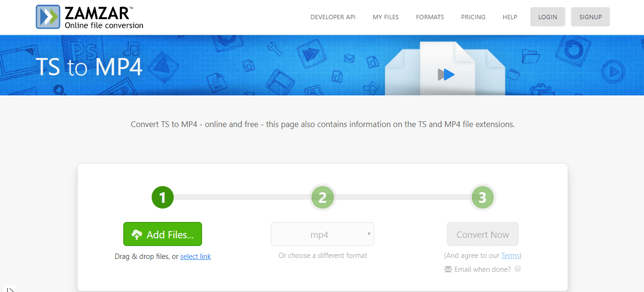644x292 pixels.
Task: Enable the Email when done checkbox
Action: click(x=518, y=269)
